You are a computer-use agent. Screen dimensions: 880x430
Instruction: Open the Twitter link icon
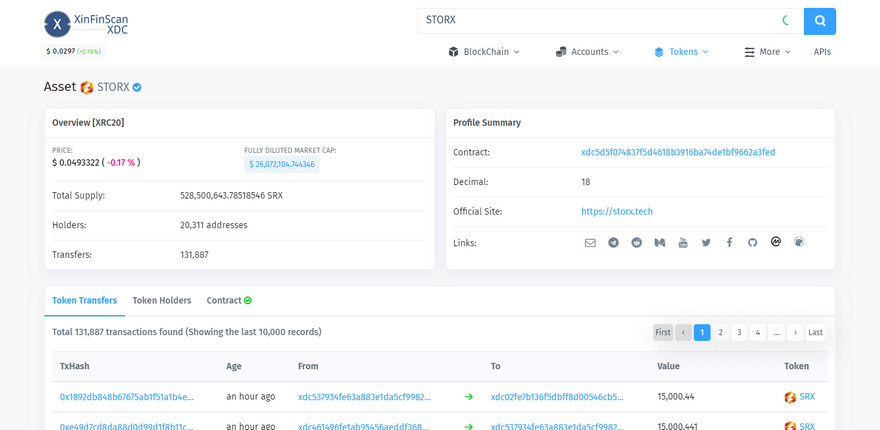[706, 243]
